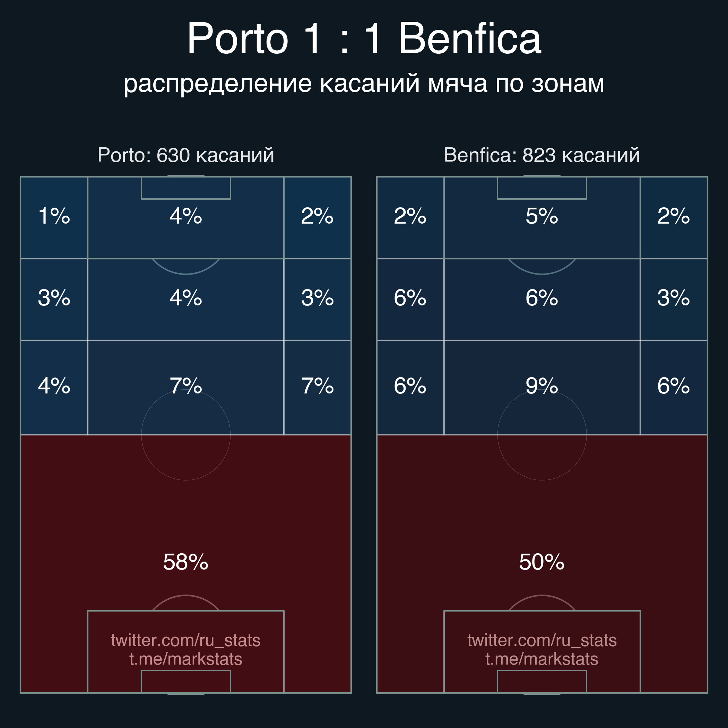The image size is (728, 728).
Task: Click Porto's upper 4% penalty area zone
Action: [186, 218]
